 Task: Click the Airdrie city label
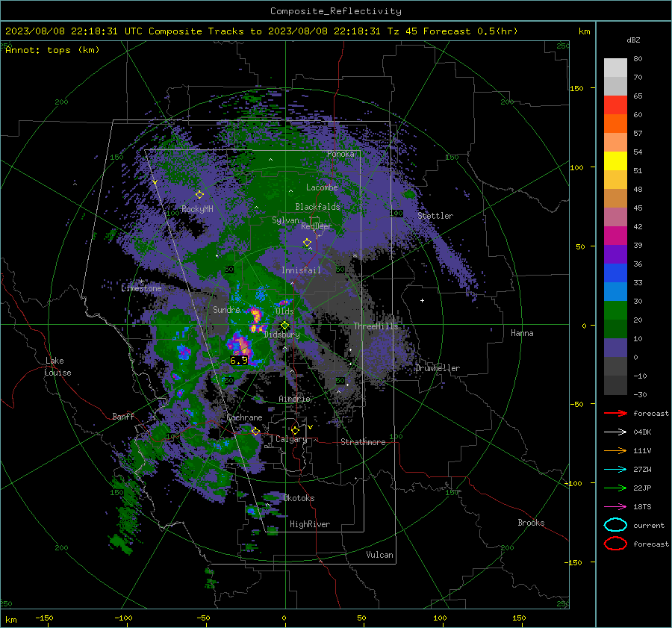(294, 399)
